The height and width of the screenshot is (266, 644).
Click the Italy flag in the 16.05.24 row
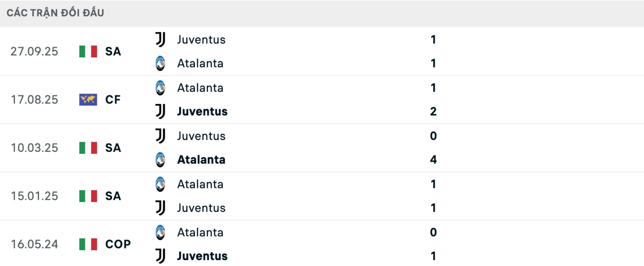coord(88,244)
